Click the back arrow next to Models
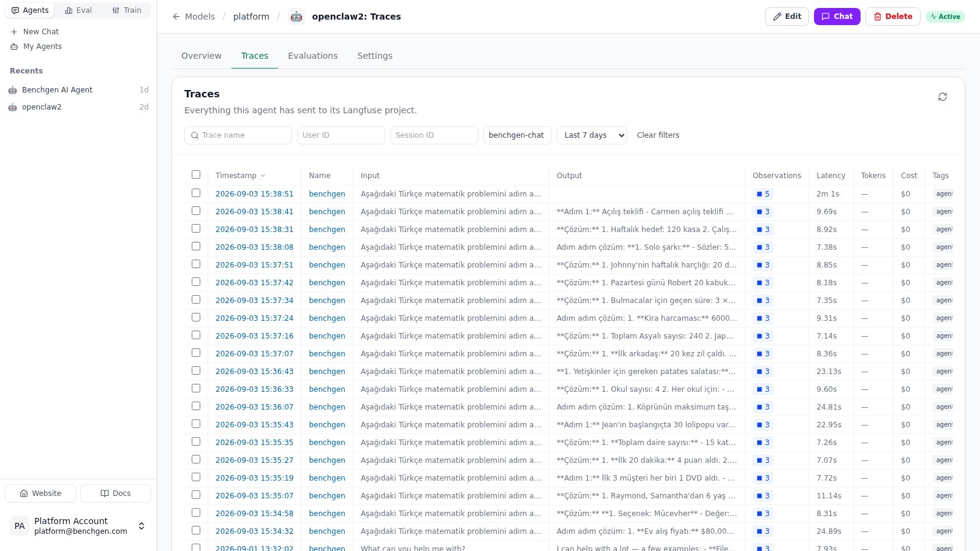Image resolution: width=980 pixels, height=551 pixels. click(176, 17)
